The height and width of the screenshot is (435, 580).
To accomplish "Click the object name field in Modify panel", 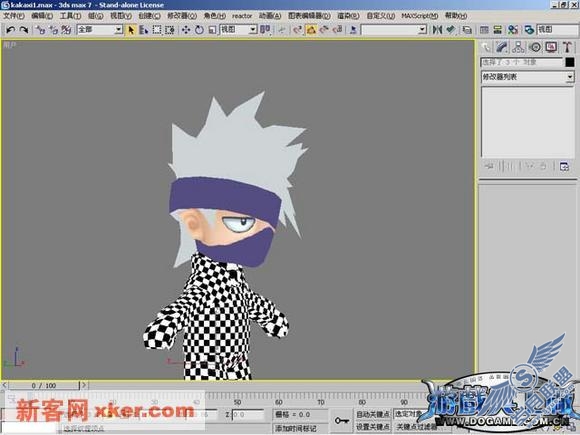I will click(522, 62).
